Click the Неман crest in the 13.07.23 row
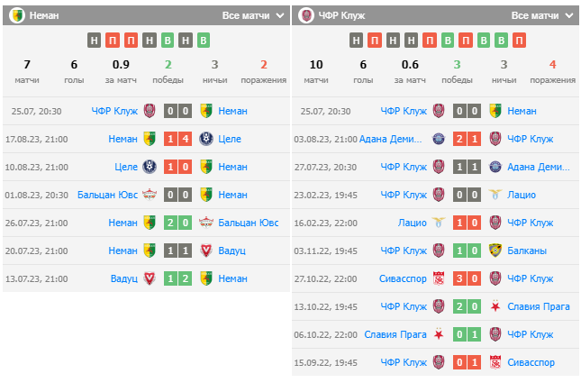Screen dimensions: 581x392 (x=206, y=278)
